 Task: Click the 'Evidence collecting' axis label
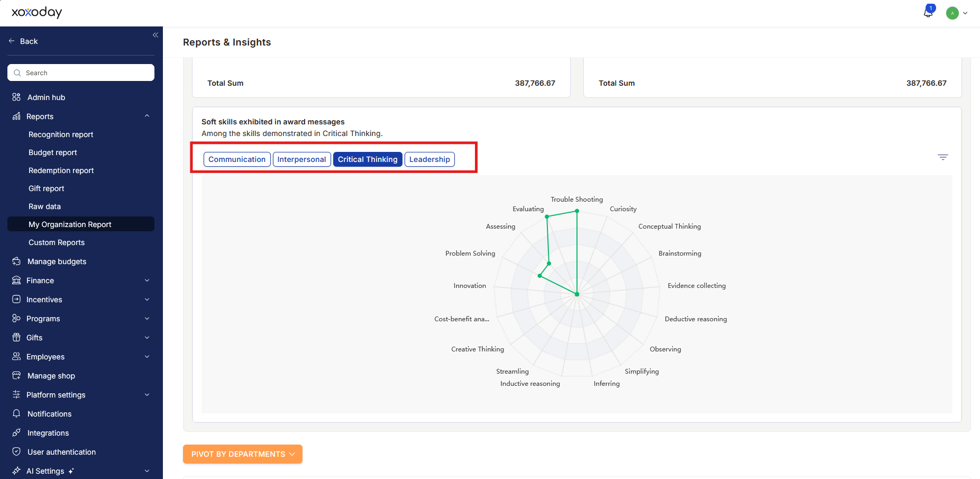[x=697, y=286]
